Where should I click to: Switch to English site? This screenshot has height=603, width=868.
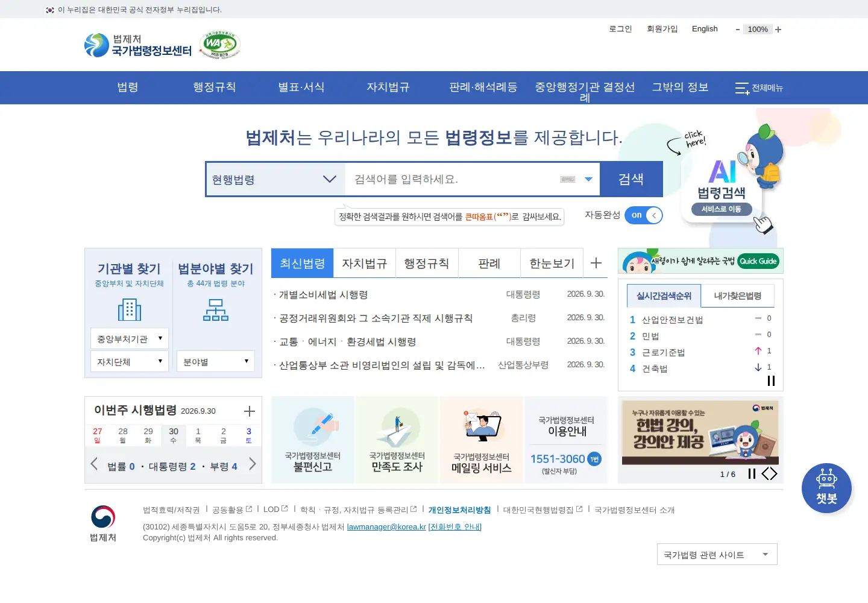705,29
